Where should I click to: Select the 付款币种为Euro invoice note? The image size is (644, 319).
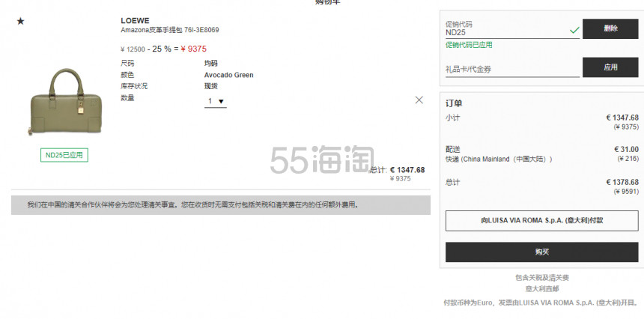click(x=541, y=303)
